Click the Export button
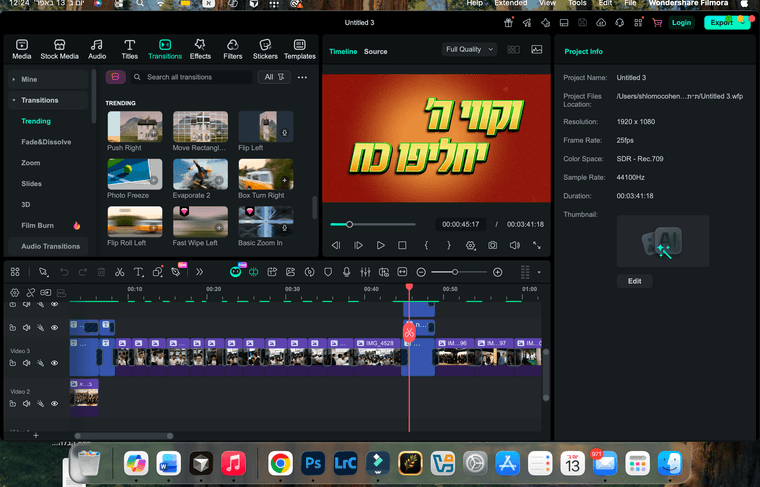The height and width of the screenshot is (487, 760). coord(725,22)
